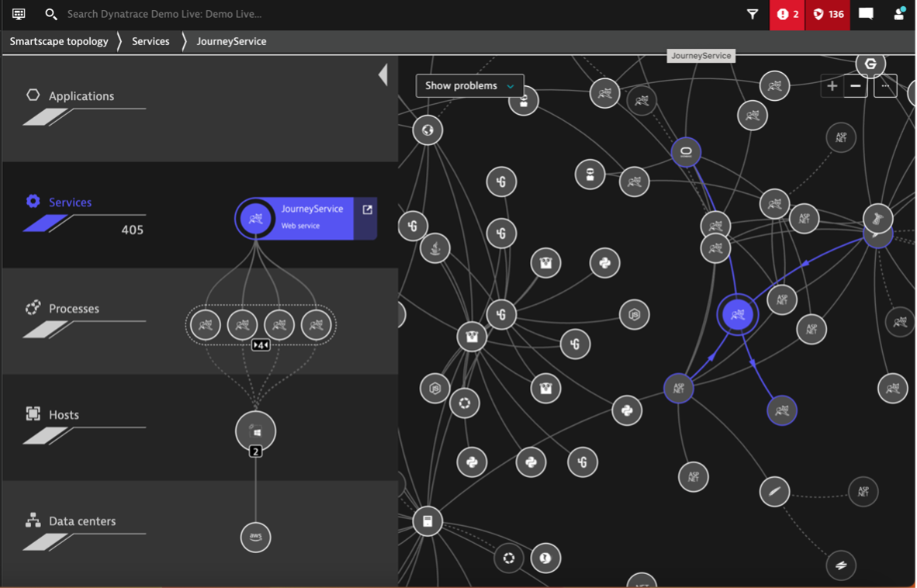Focus the Search Dynatrace Demo Live field
The height and width of the screenshot is (588, 917).
click(164, 14)
